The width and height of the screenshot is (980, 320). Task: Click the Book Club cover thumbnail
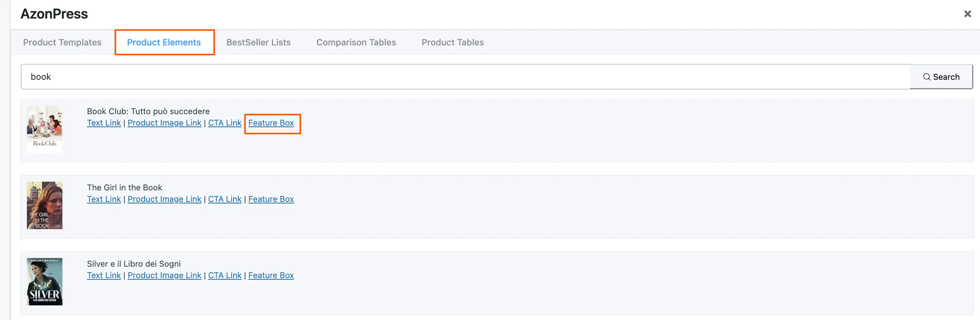[45, 129]
